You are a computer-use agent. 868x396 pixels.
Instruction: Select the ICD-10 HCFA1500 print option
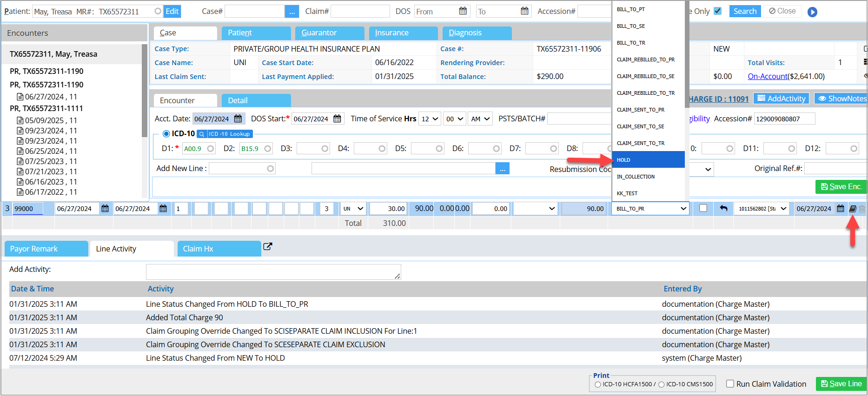point(598,384)
